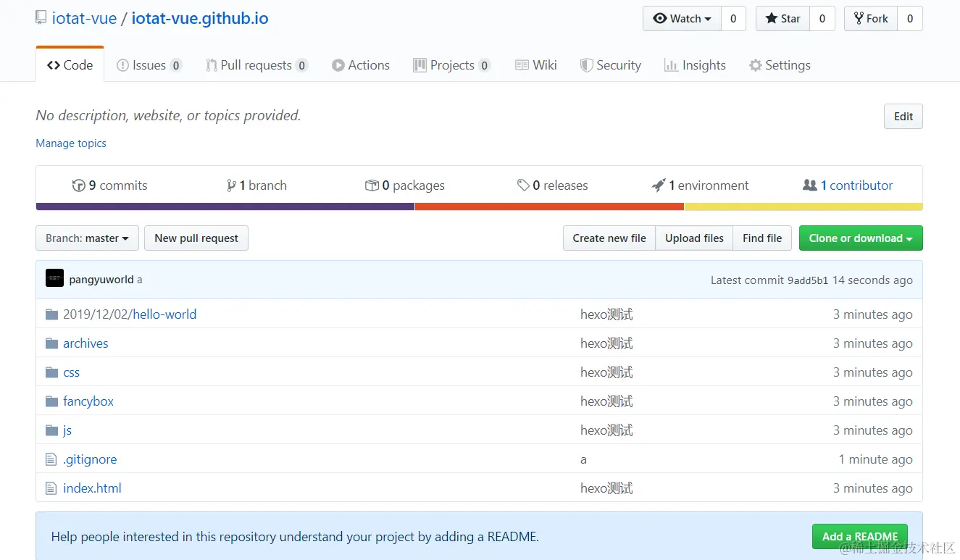Click Upload files
This screenshot has height=560, width=960.
(x=694, y=238)
